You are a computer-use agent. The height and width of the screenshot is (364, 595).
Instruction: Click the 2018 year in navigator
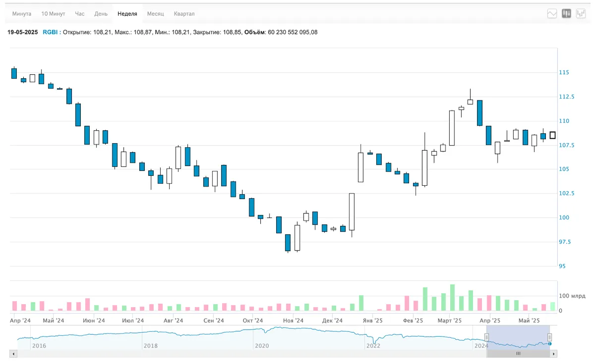click(151, 346)
